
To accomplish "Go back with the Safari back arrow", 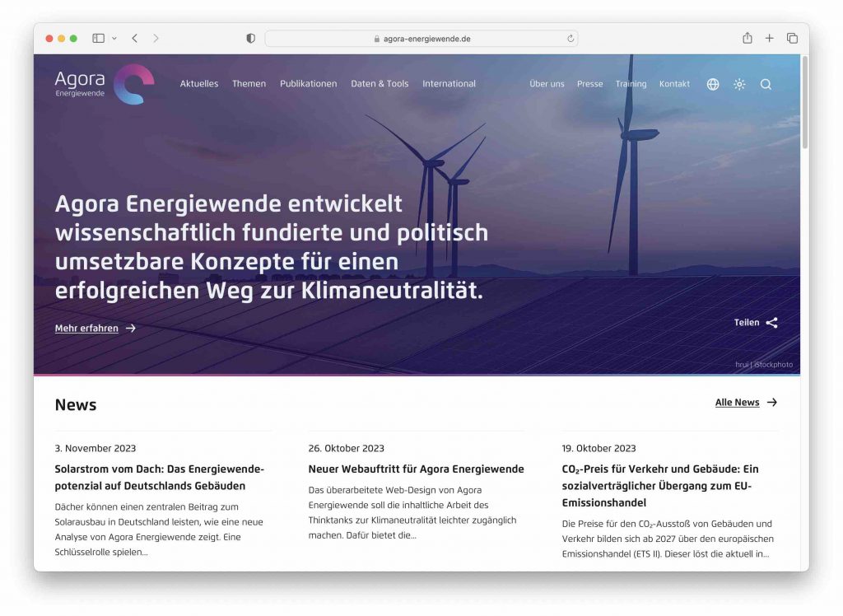I will [135, 38].
